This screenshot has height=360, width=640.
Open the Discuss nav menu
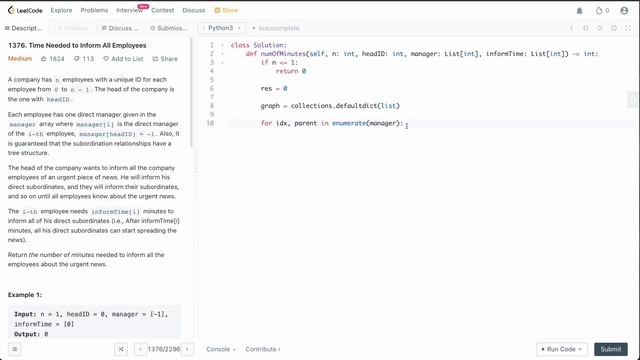click(x=194, y=10)
